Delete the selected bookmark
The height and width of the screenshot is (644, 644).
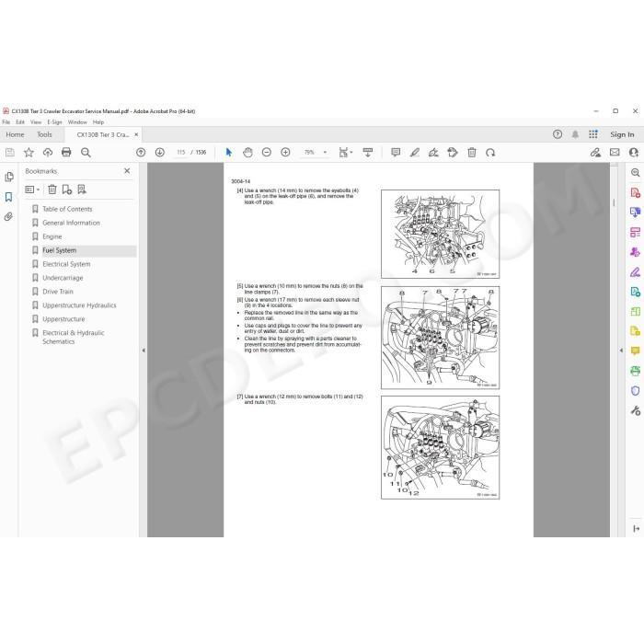coord(52,190)
